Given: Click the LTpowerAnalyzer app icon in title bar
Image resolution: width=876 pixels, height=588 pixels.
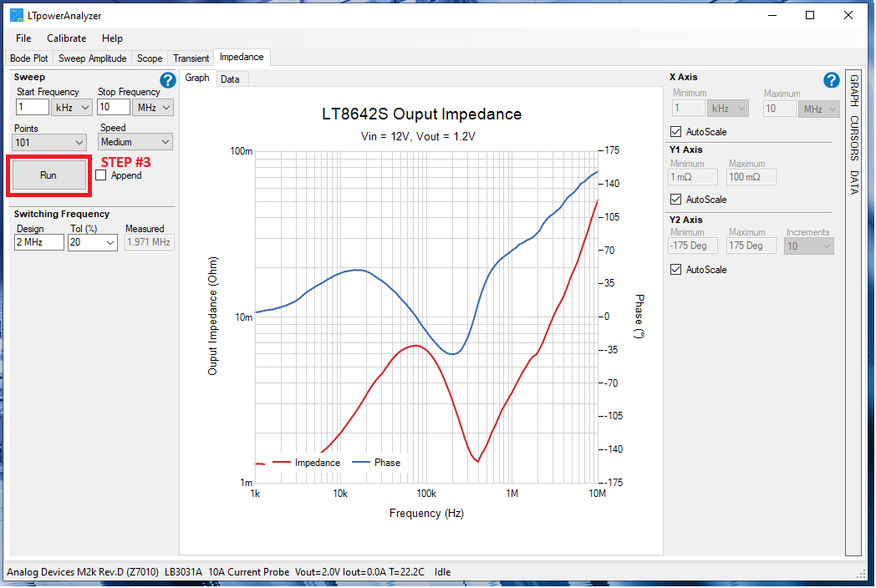Looking at the screenshot, I should [16, 15].
